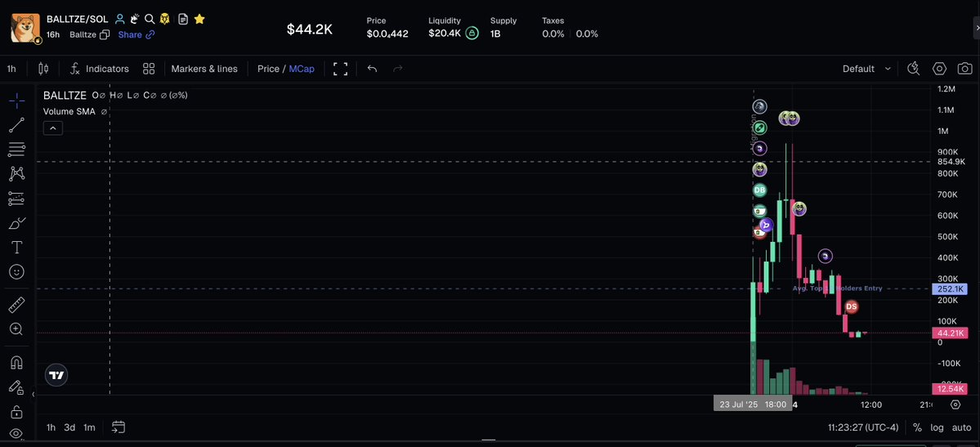The height and width of the screenshot is (447, 980).
Task: Select the XABCD pattern tool
Action: pos(17,174)
